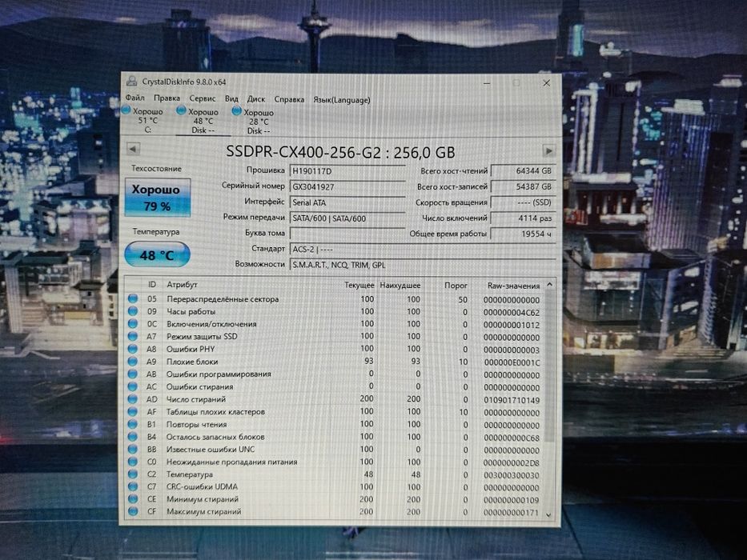Image resolution: width=747 pixels, height=560 pixels.
Task: Click status icon of row B4 Осталось запасных блоков
Action: pyautogui.click(x=133, y=437)
